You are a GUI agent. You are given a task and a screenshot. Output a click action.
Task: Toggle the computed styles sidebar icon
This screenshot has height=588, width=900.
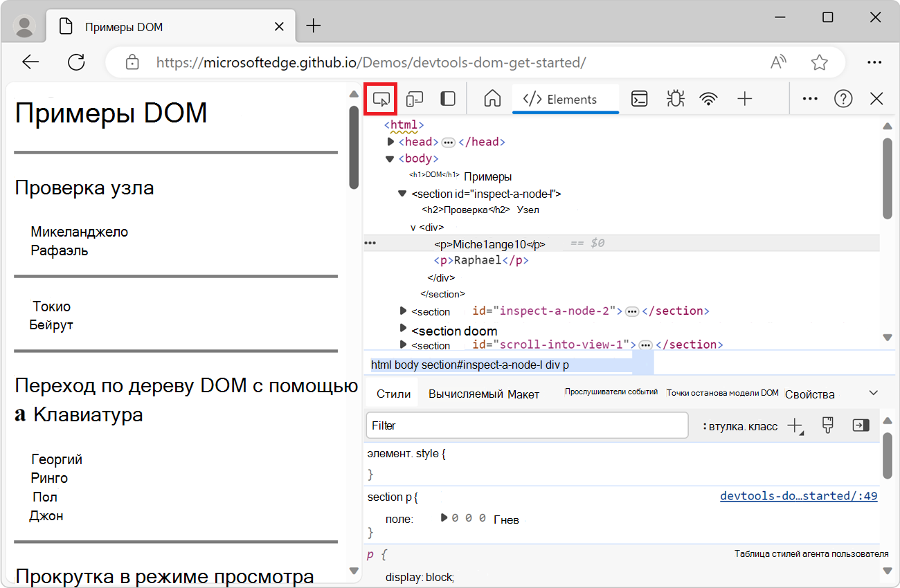pos(861,425)
